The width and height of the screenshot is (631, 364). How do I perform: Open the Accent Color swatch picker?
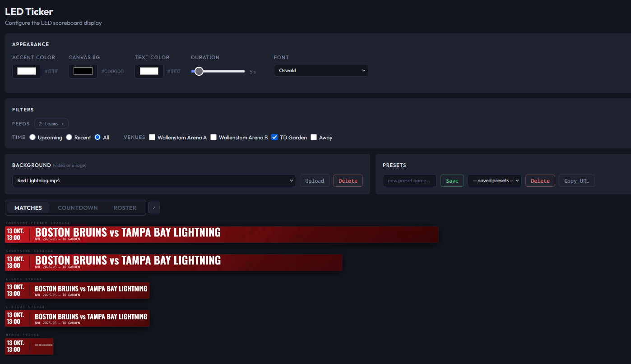(27, 71)
